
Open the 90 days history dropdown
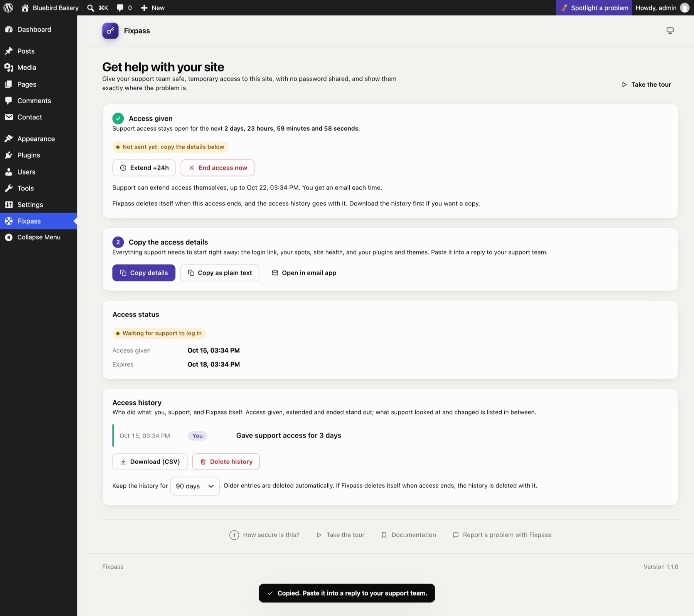click(x=195, y=486)
